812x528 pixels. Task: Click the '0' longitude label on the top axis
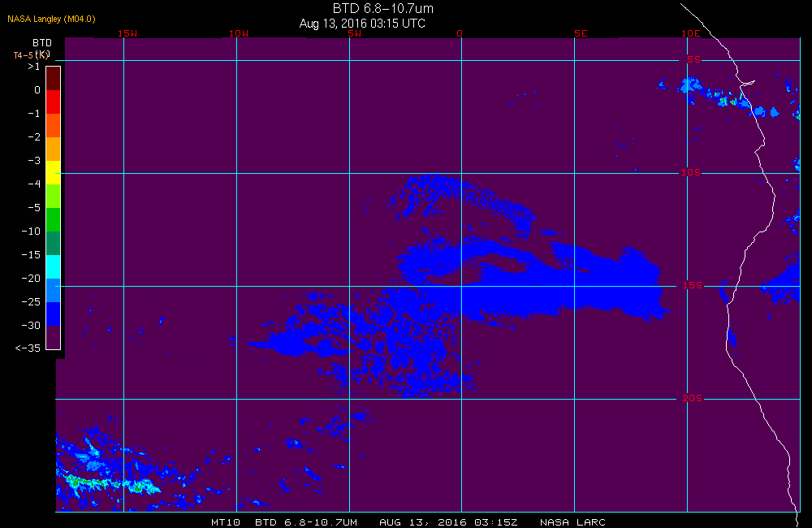(460, 33)
